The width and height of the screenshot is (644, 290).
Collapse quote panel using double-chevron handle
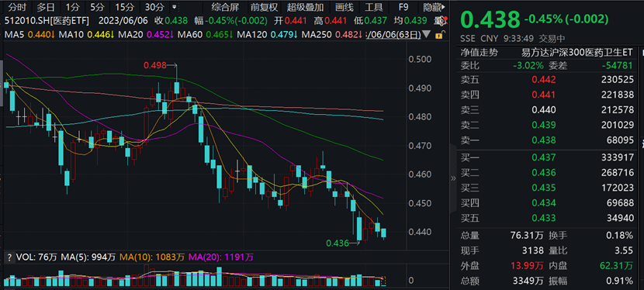(x=453, y=178)
